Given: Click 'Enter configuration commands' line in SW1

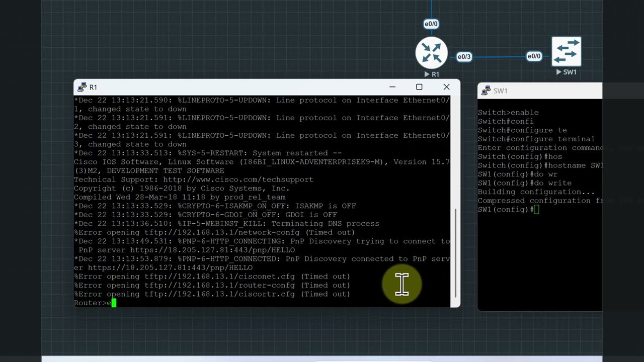Looking at the screenshot, I should (x=540, y=148).
